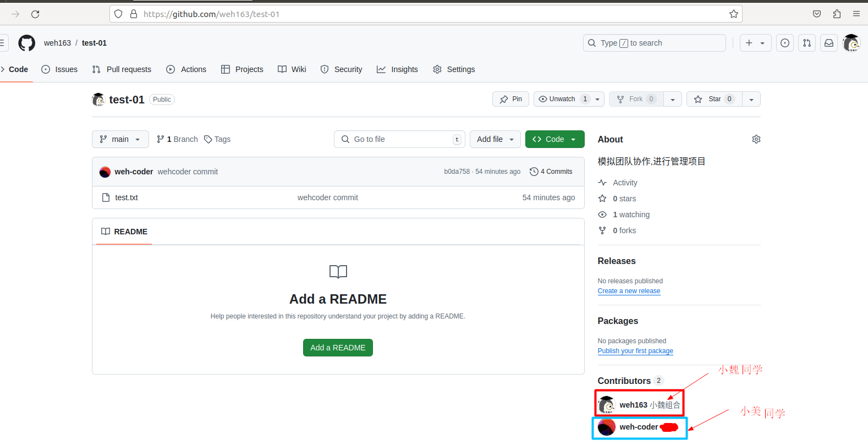Expand the create new plus dropdown

755,43
